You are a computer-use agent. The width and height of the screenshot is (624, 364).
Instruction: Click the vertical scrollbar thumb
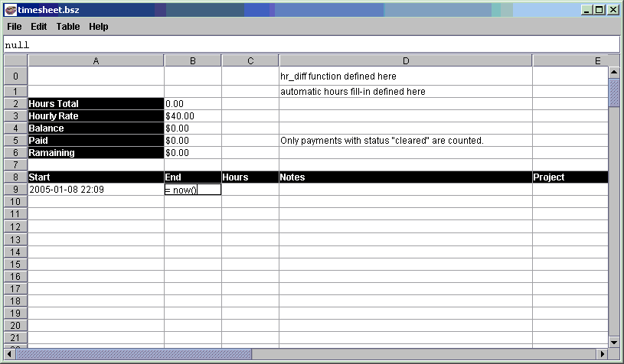point(614,93)
